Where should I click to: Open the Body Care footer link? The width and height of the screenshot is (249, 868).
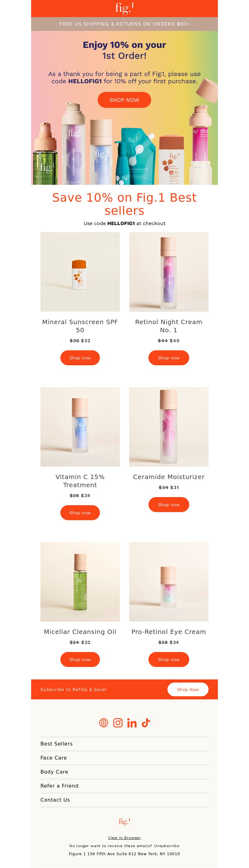pyautogui.click(x=54, y=772)
